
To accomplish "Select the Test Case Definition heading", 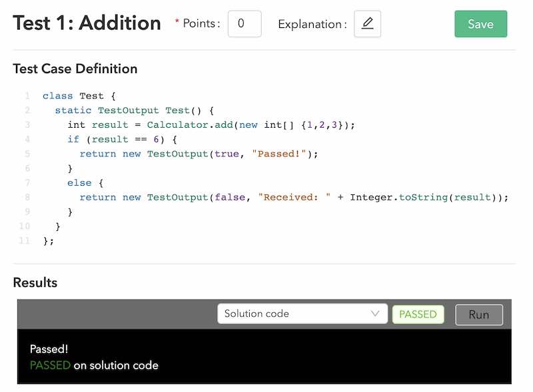I will pos(75,69).
